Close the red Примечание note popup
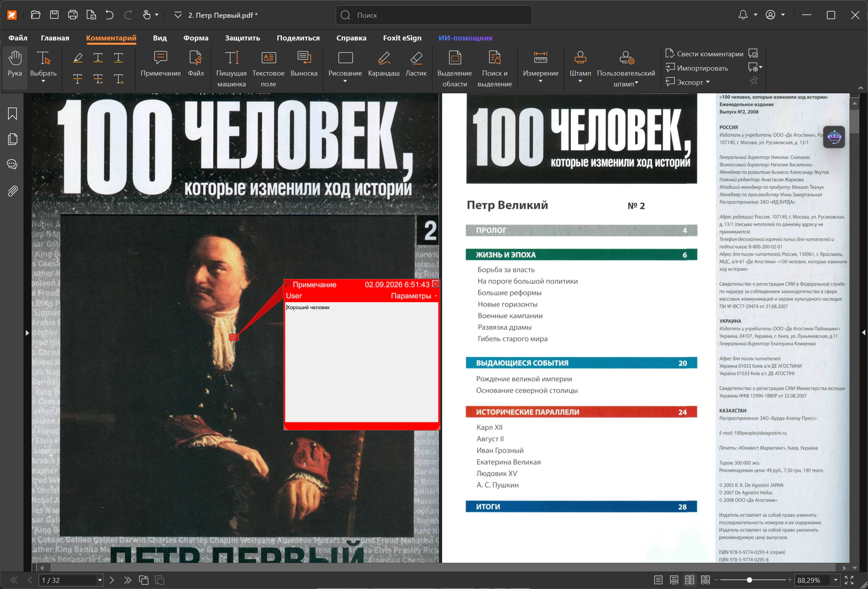 [436, 284]
